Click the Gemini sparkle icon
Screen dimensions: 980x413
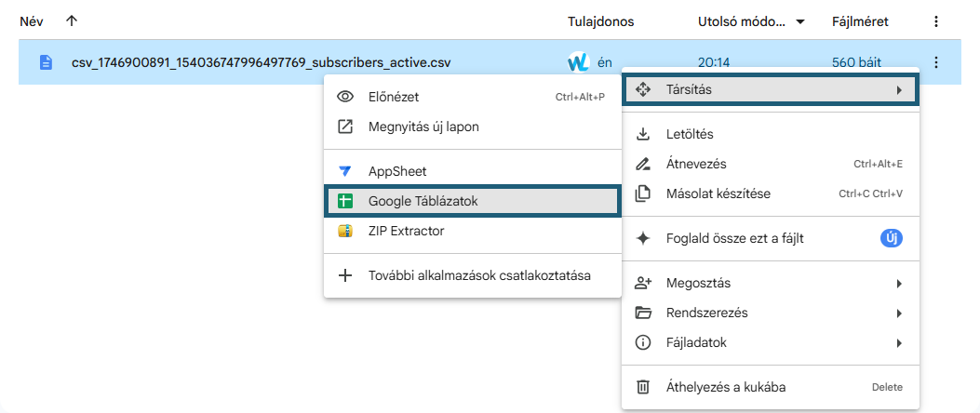pyautogui.click(x=642, y=239)
